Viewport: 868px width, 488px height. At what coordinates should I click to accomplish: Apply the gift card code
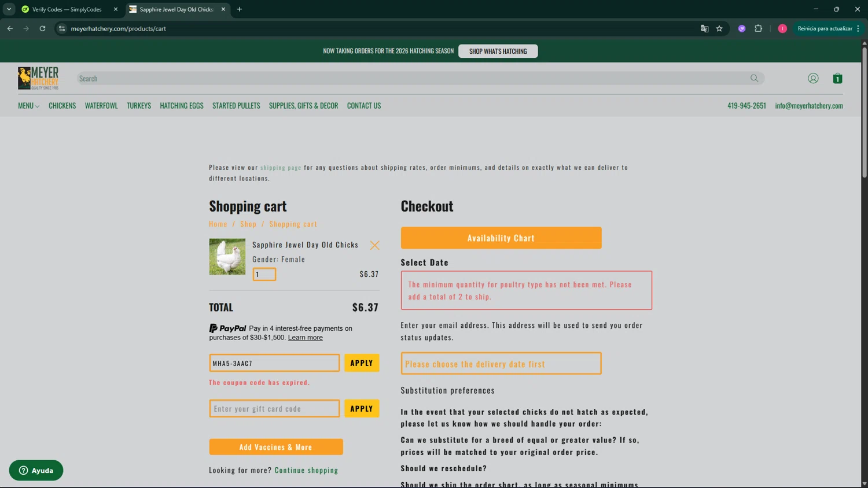[x=362, y=408]
